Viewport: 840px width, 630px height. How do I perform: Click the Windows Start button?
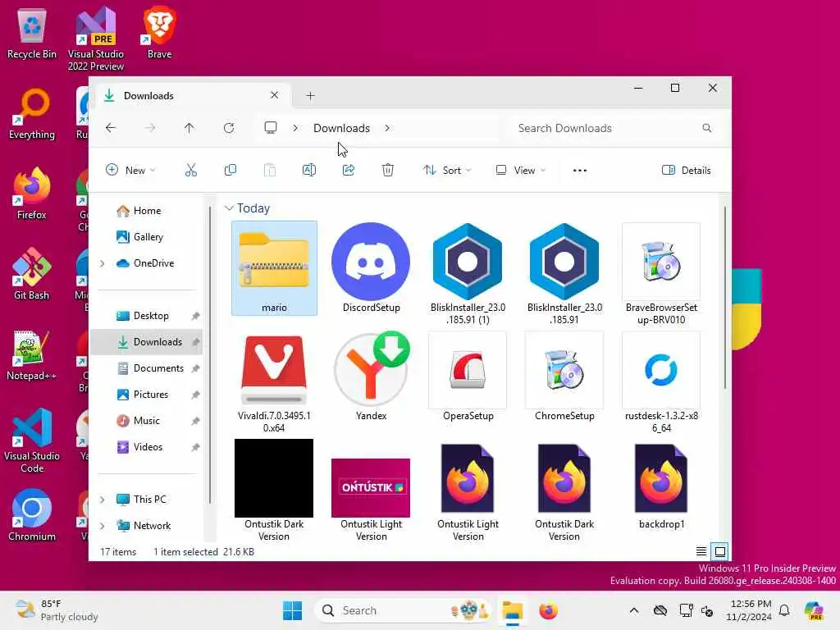(293, 610)
